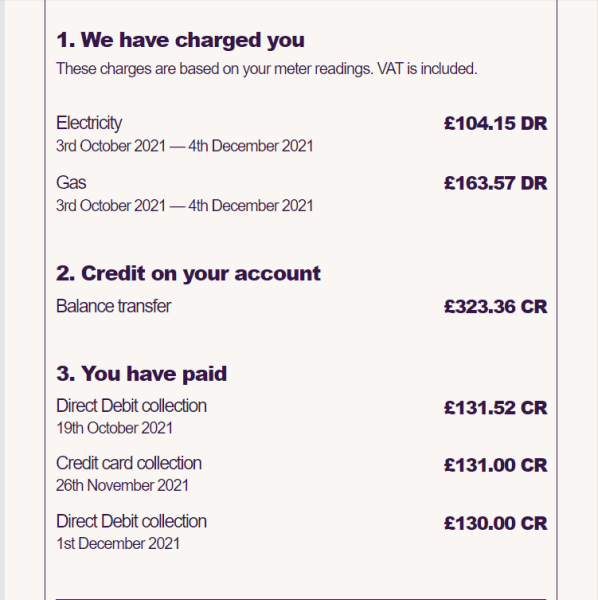Click the gas billing period dates
This screenshot has height=600, width=598.
[x=184, y=206]
